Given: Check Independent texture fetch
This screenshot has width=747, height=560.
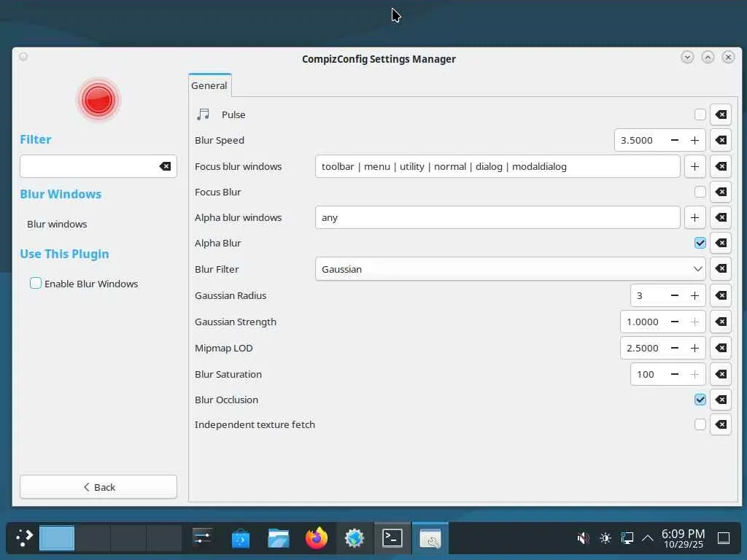Looking at the screenshot, I should [700, 424].
